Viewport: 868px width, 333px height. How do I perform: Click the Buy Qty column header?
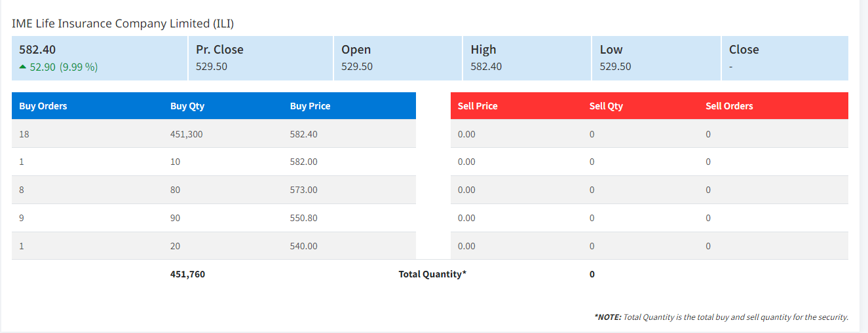click(187, 106)
